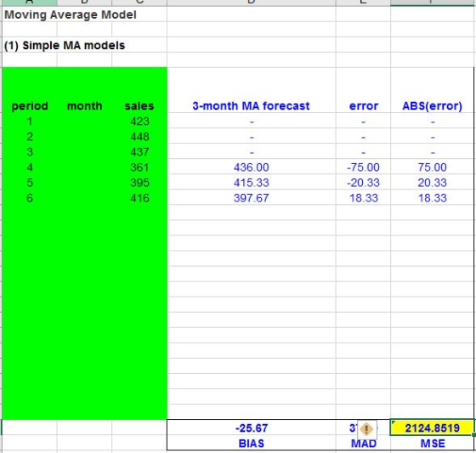
Task: Select period number 5 cell
Action: (x=30, y=183)
